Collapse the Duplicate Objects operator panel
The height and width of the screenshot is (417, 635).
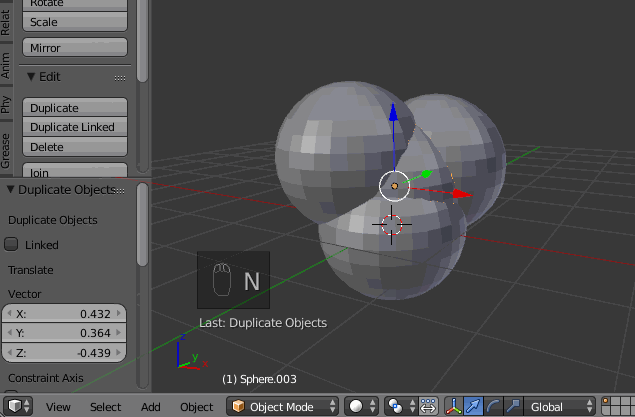[10, 189]
